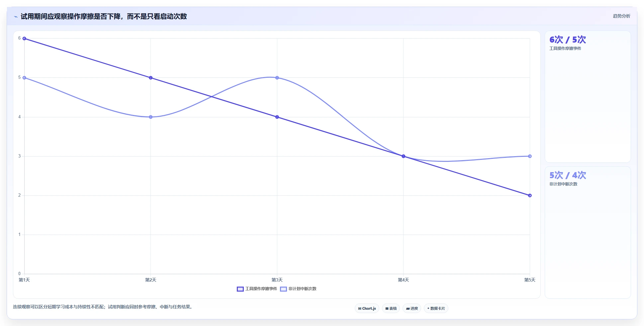
Task: Click the 第4天 axis label
Action: (404, 280)
